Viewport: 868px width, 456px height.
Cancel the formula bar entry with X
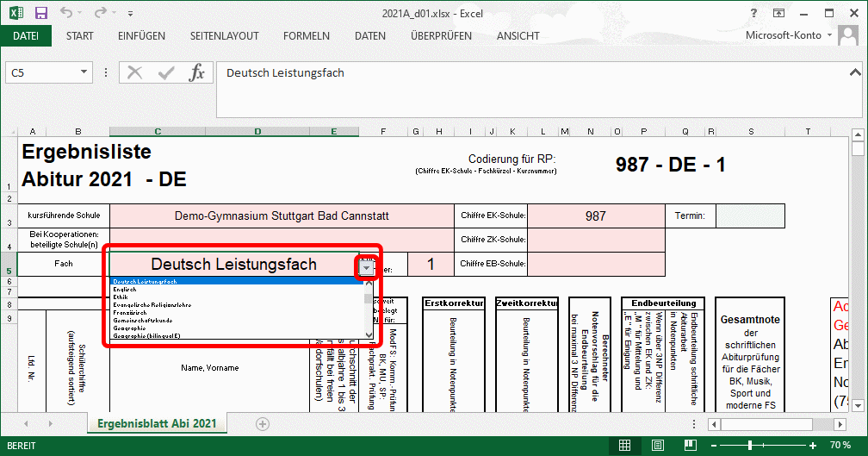[135, 73]
